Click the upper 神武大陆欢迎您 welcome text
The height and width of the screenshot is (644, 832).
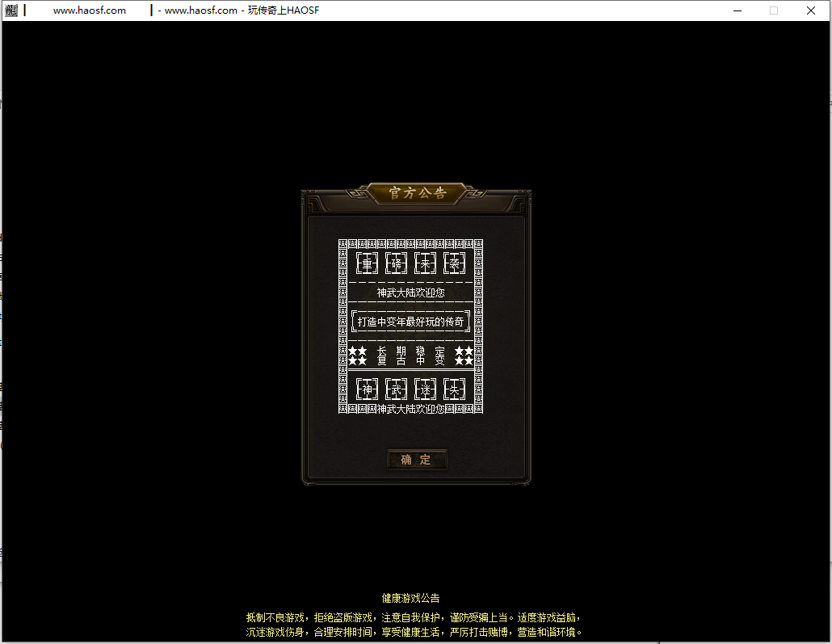click(x=410, y=293)
